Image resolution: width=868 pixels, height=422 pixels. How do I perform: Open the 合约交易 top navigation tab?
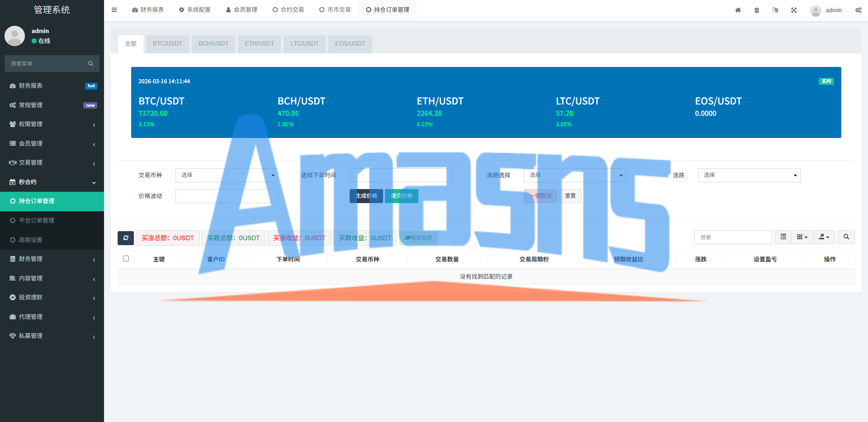tap(288, 10)
